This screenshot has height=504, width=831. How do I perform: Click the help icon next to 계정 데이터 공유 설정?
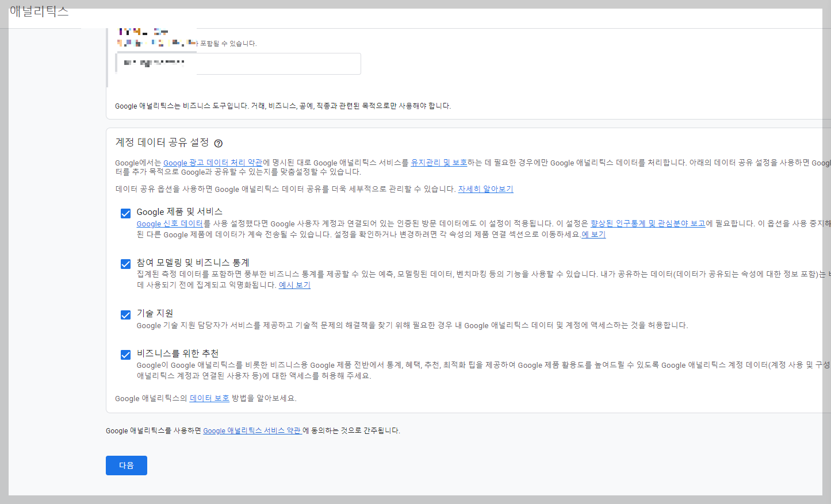click(x=219, y=143)
